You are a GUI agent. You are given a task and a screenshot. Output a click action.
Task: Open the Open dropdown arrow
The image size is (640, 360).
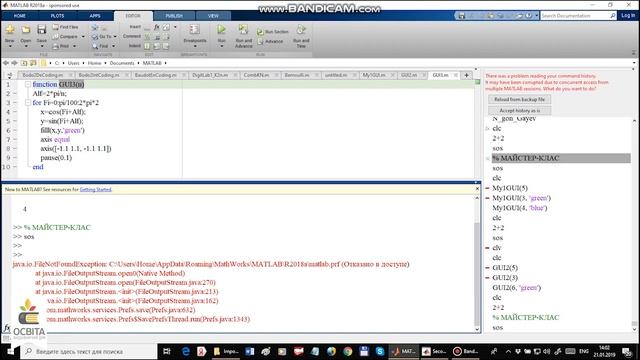click(x=26, y=46)
